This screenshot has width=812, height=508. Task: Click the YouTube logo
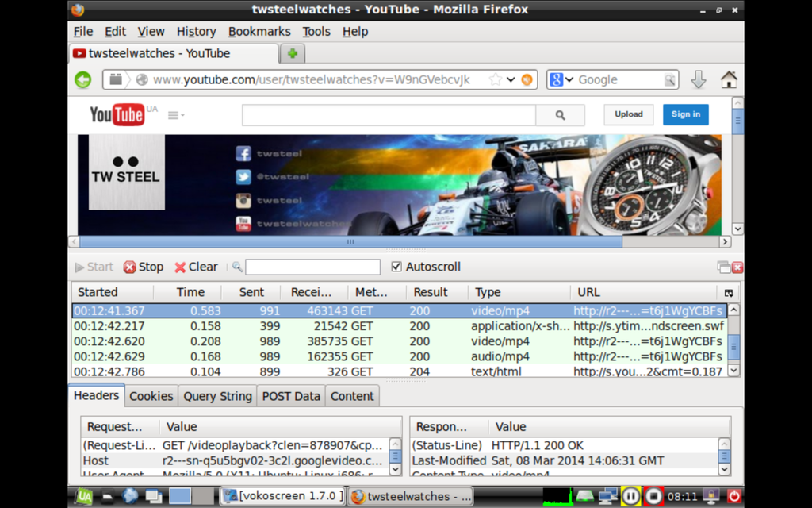tap(117, 114)
